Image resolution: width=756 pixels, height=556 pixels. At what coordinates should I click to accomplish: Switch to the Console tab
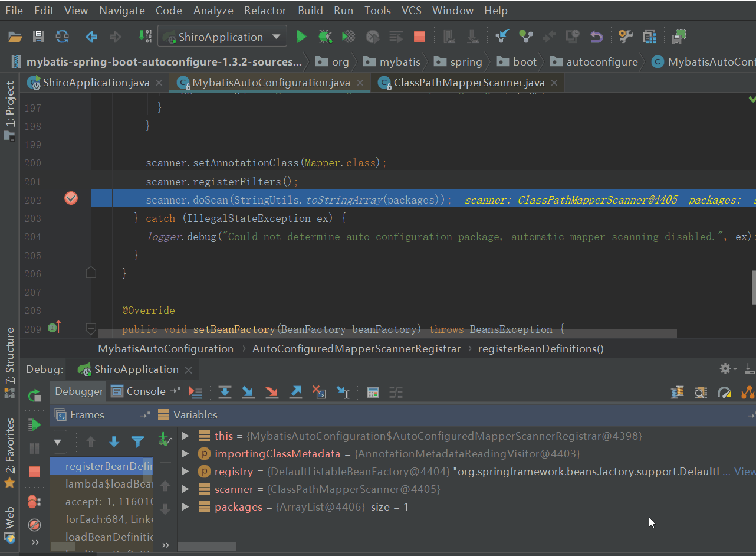pyautogui.click(x=146, y=391)
